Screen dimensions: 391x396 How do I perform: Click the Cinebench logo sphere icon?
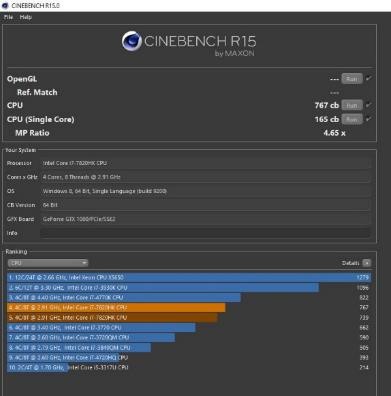pyautogui.click(x=132, y=41)
